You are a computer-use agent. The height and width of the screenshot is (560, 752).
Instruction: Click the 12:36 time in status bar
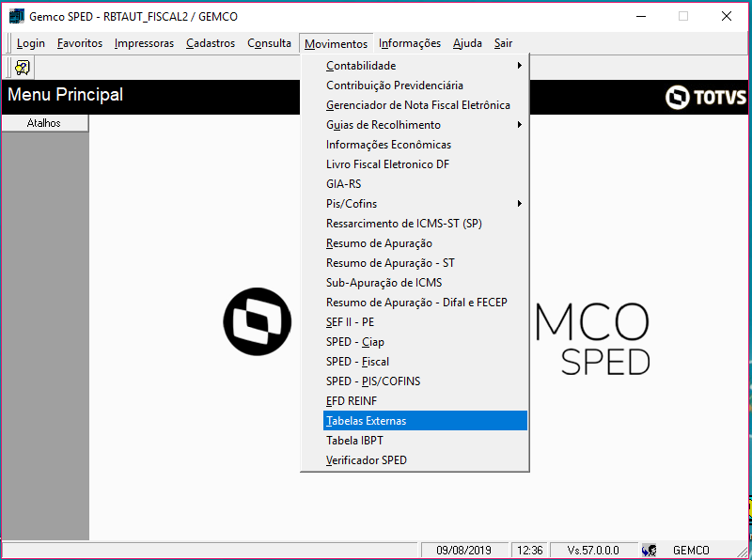[530, 551]
